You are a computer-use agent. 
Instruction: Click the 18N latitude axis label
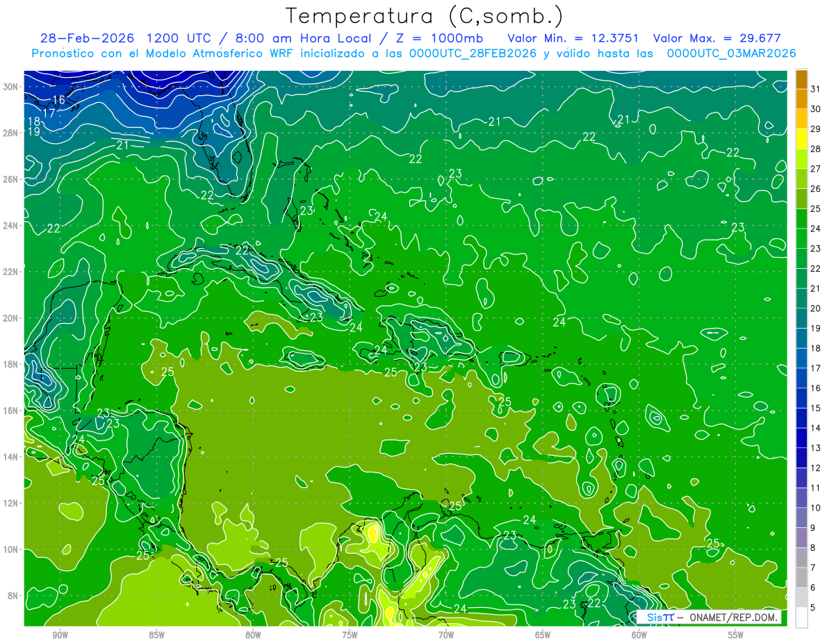click(10, 364)
